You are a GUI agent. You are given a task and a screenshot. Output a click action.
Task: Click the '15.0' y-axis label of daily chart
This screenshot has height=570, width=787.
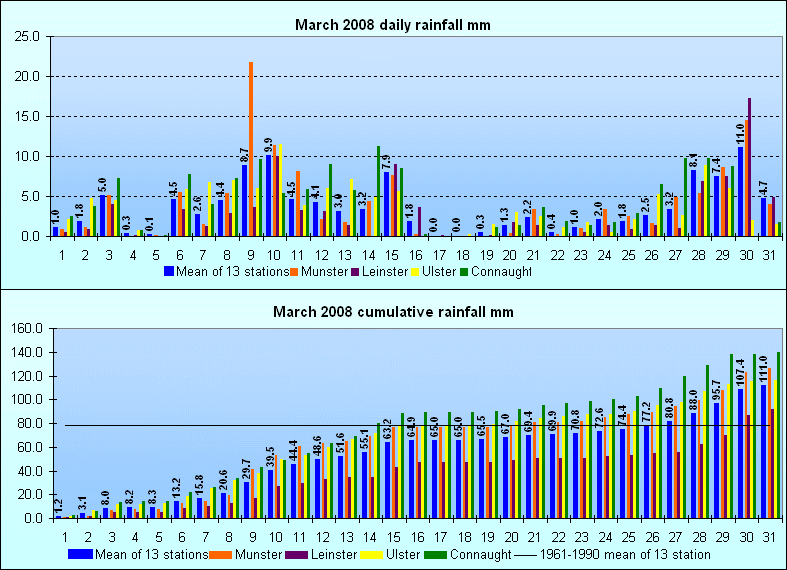pyautogui.click(x=28, y=116)
